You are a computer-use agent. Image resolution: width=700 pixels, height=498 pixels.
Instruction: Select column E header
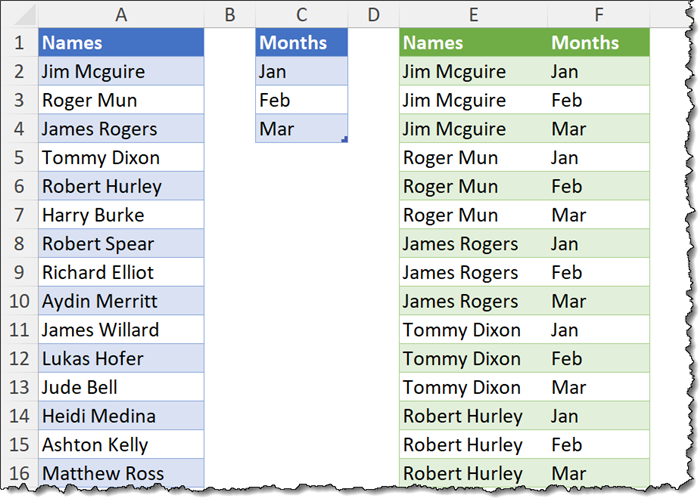(x=473, y=14)
